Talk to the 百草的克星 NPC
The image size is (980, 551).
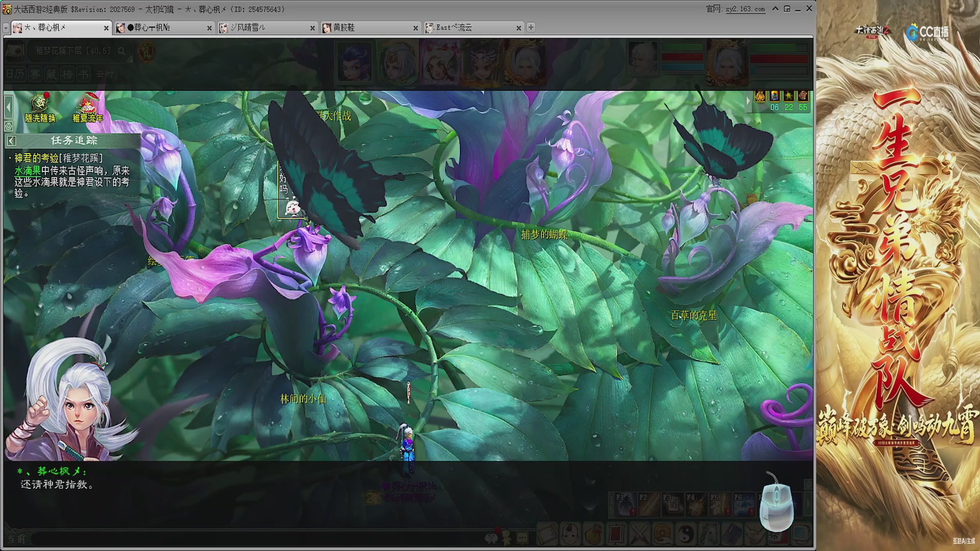click(694, 315)
